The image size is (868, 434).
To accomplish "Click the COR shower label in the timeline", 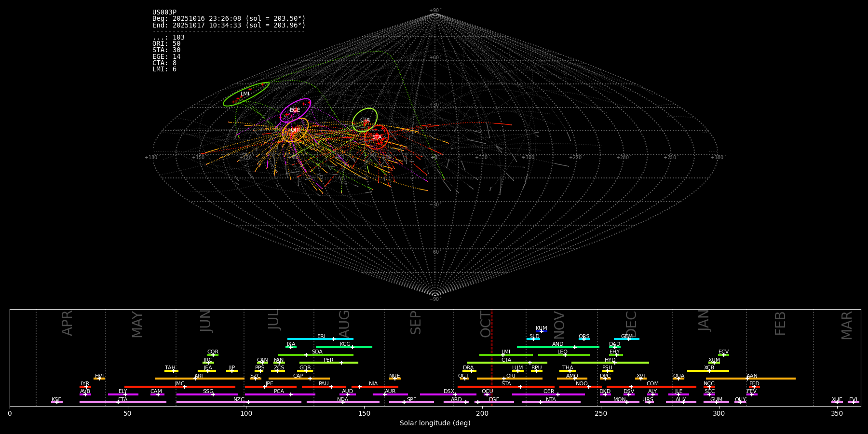I will pyautogui.click(x=213, y=352).
